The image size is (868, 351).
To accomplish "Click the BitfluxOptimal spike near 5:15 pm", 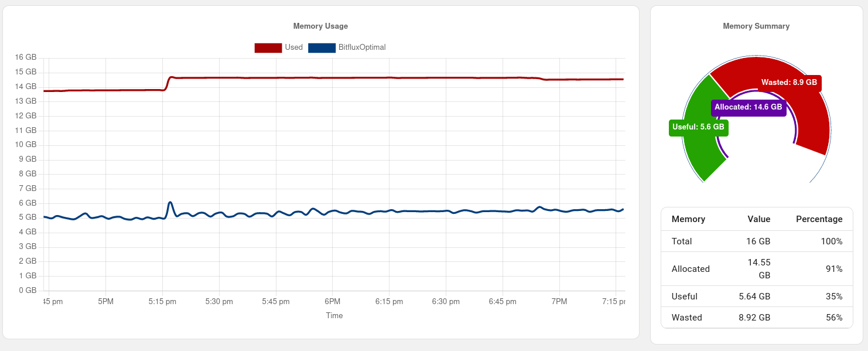I will 170,203.
